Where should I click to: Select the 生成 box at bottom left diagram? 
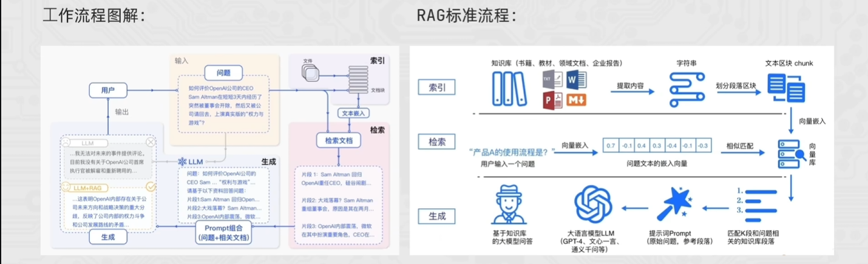coord(108,237)
